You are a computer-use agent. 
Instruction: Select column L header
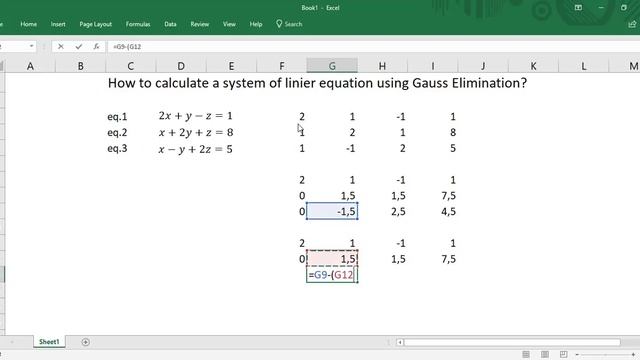[x=583, y=66]
